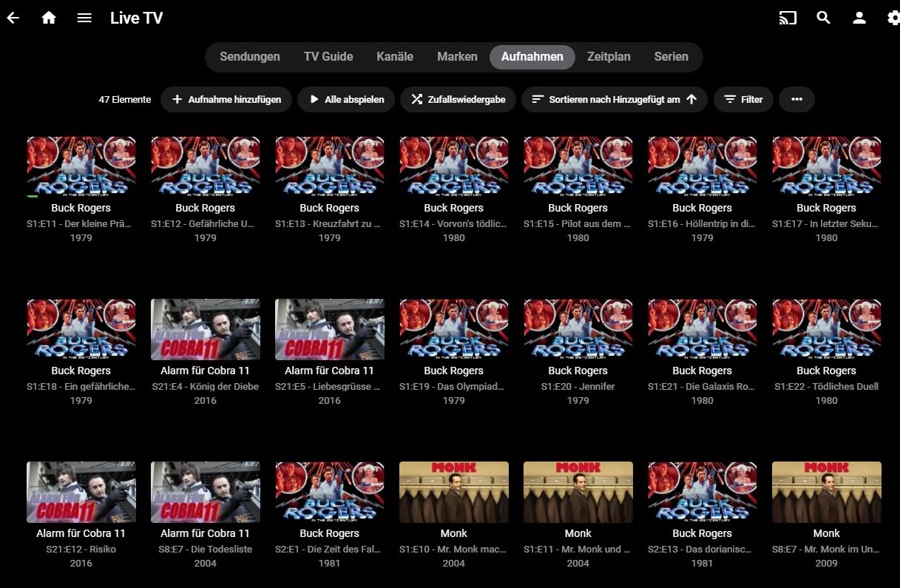Open Cobra 11 König der Diebe thumbnail
This screenshot has width=900, height=588.
206,330
